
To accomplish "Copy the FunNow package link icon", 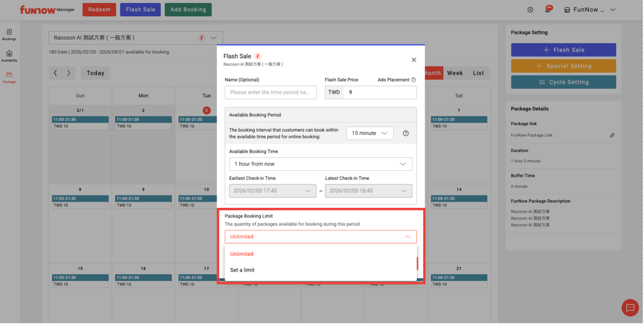I will 612,135.
